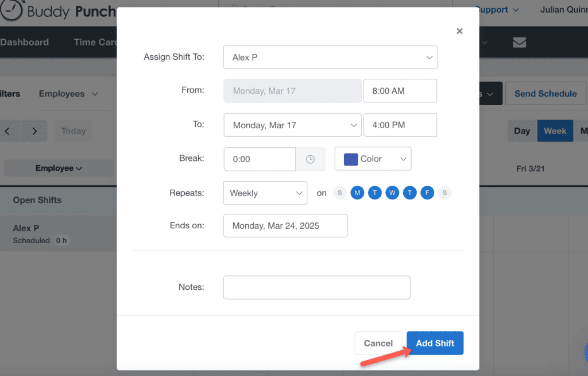The image size is (588, 376).
Task: Click the Buddy Punch logo
Action: 57,11
